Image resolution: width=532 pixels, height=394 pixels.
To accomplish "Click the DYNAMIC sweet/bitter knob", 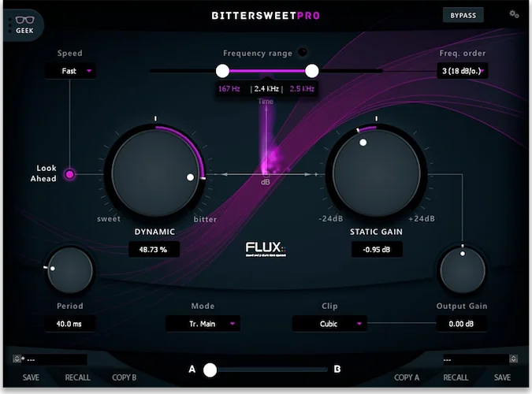I will tap(155, 173).
